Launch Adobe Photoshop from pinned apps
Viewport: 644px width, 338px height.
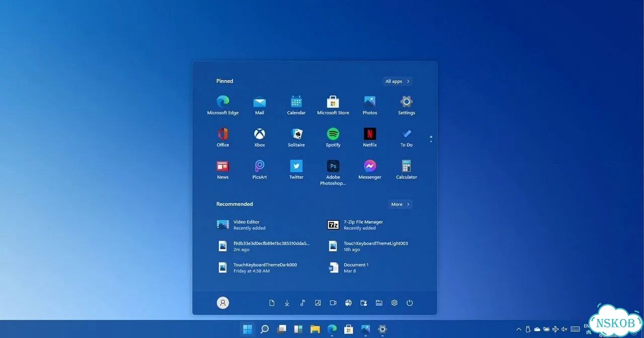coord(333,173)
